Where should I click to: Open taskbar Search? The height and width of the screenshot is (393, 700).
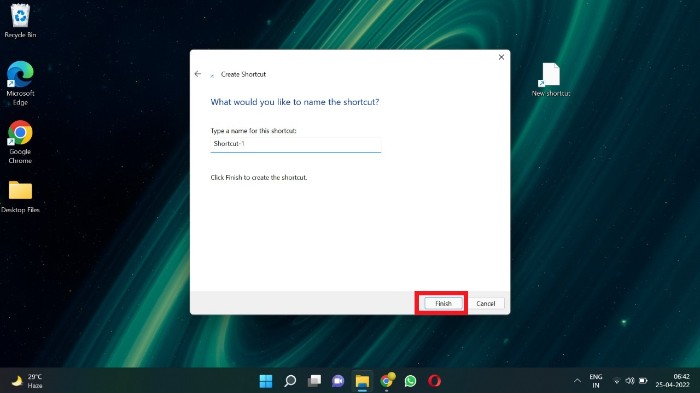(x=290, y=381)
